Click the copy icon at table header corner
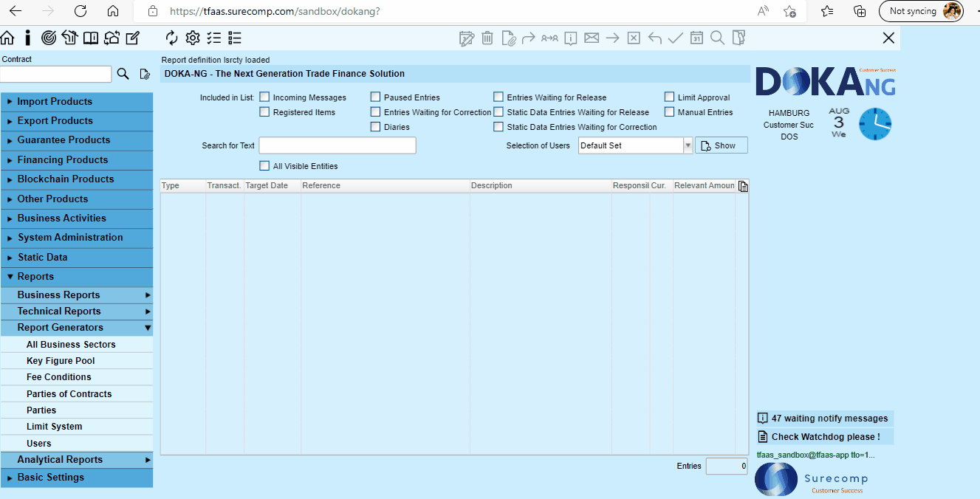 point(743,186)
